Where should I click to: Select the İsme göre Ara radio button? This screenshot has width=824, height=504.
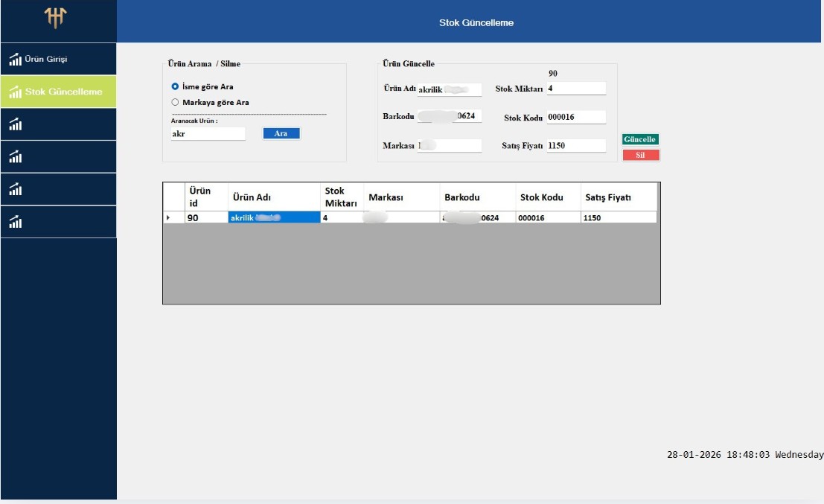point(175,87)
